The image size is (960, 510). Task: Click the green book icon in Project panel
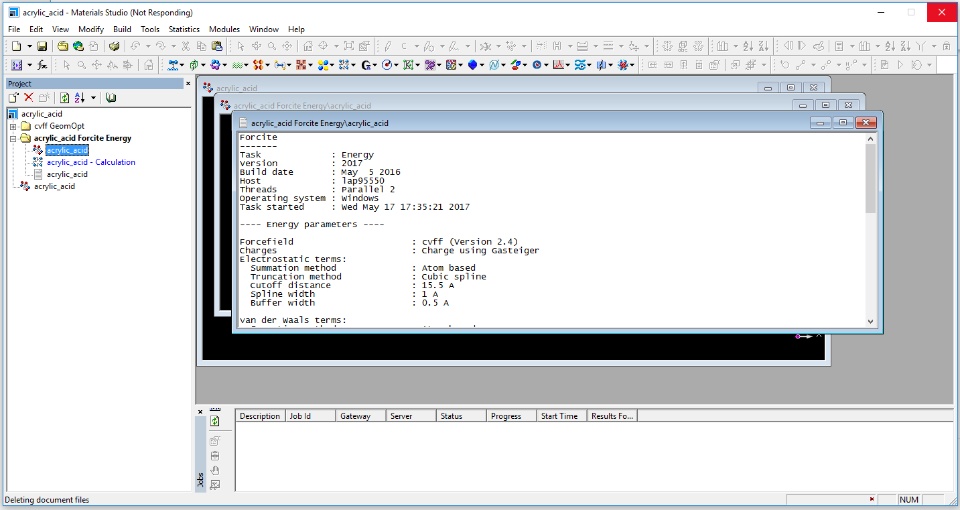pyautogui.click(x=111, y=98)
